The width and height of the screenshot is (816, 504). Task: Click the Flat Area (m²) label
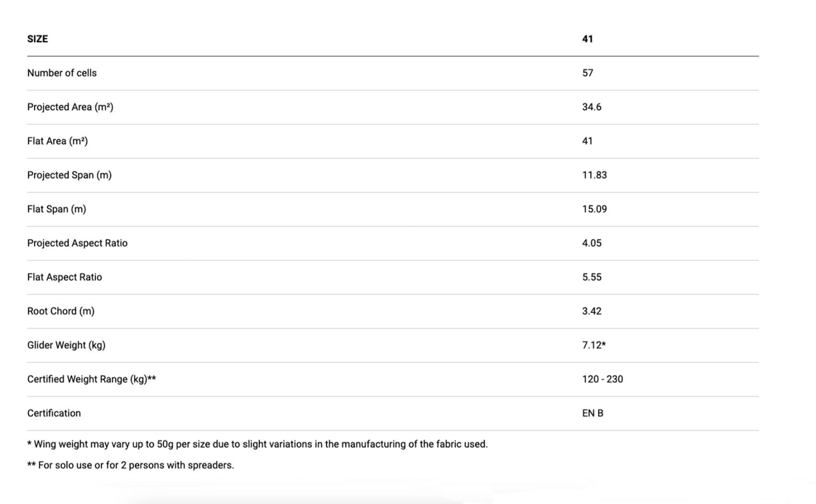point(58,141)
